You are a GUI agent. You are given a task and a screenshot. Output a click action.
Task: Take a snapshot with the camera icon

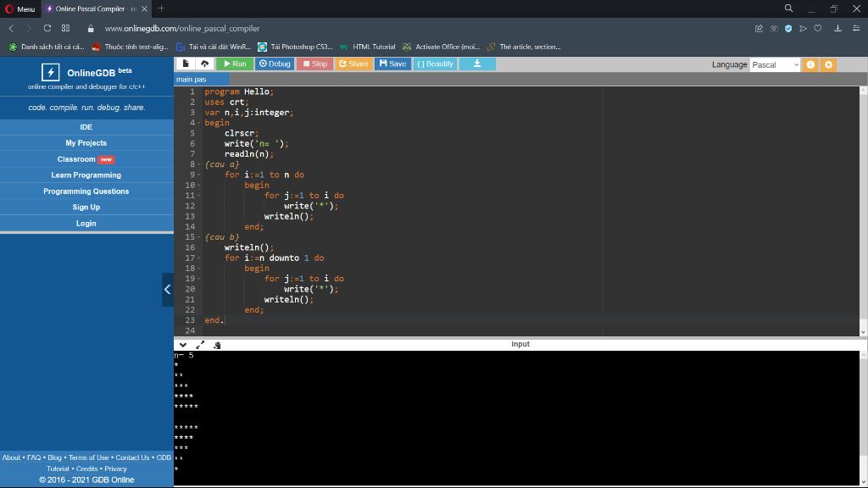coord(774,28)
